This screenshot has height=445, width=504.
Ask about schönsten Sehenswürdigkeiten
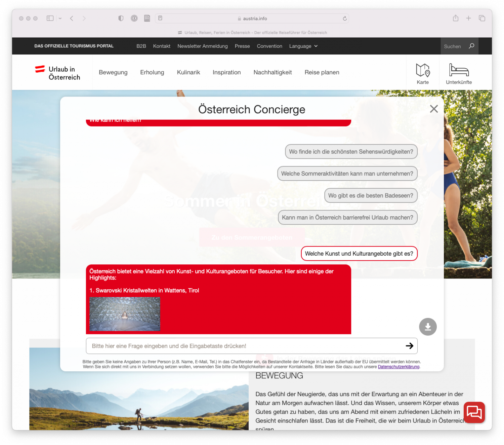351,152
